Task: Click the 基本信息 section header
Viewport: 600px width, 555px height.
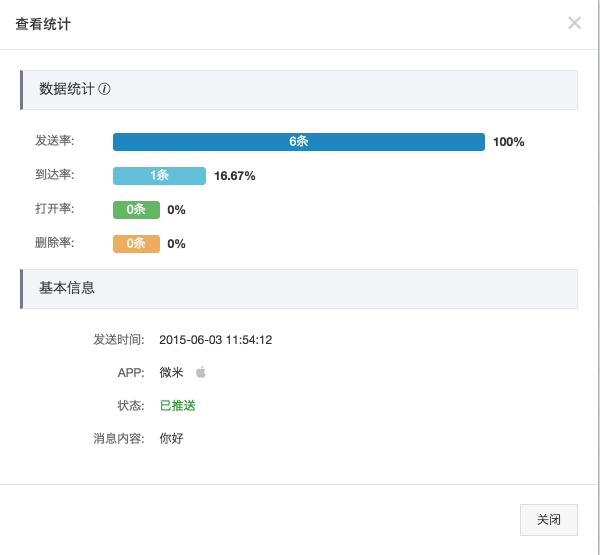Action: [67, 288]
